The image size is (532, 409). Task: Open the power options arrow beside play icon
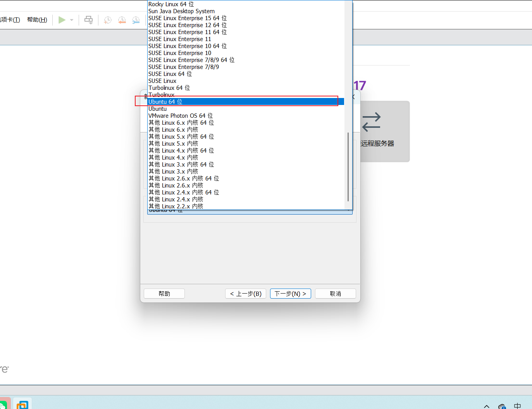coord(72,20)
